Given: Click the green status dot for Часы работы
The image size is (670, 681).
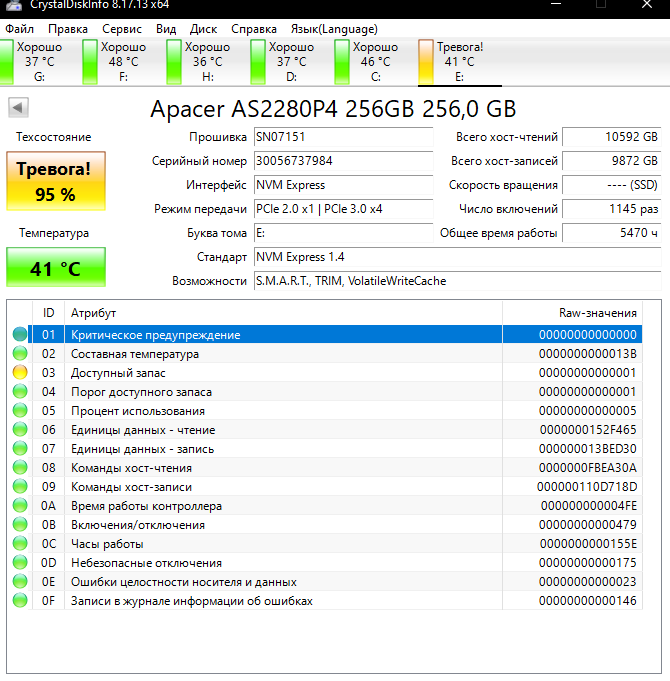Looking at the screenshot, I should (20, 543).
